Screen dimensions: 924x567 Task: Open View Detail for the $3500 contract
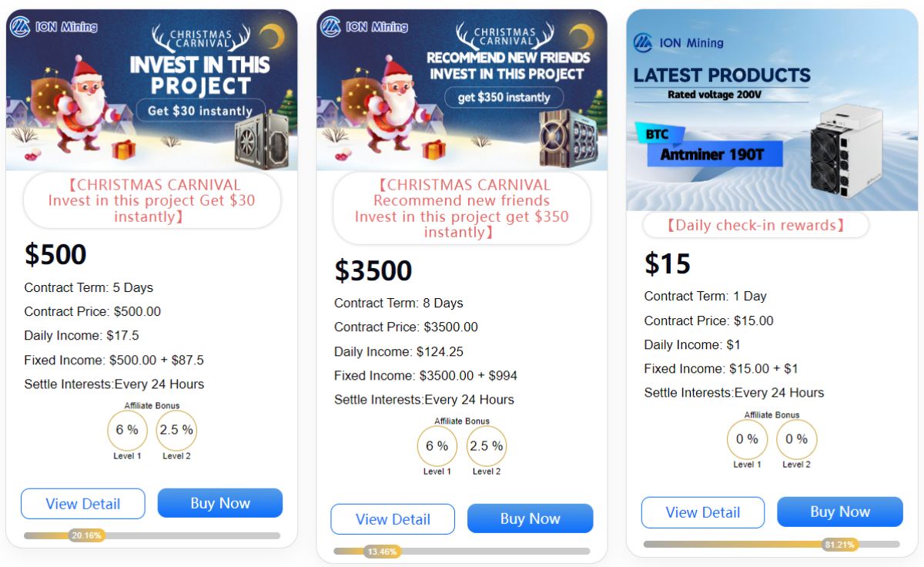coord(393,519)
